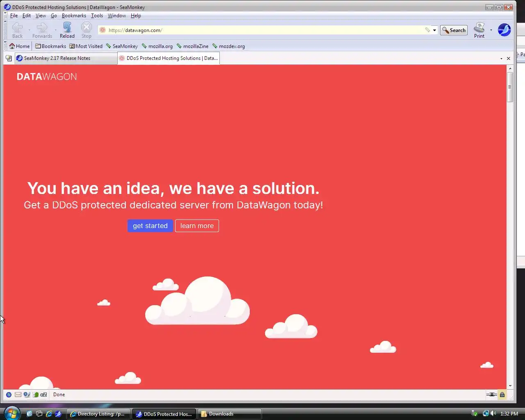Select the DDoS Protected Hosting Solutions tab
This screenshot has height=420, width=525.
pos(168,58)
